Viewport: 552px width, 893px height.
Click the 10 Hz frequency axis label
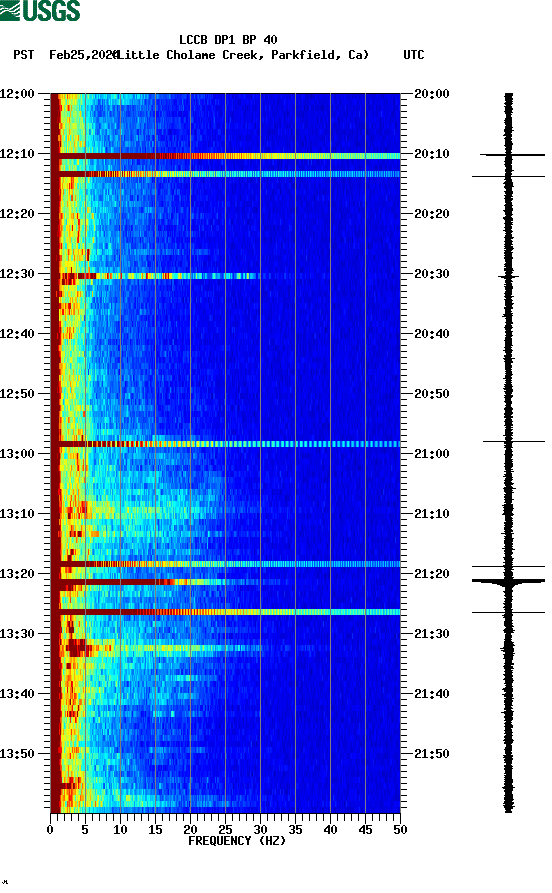(x=120, y=830)
